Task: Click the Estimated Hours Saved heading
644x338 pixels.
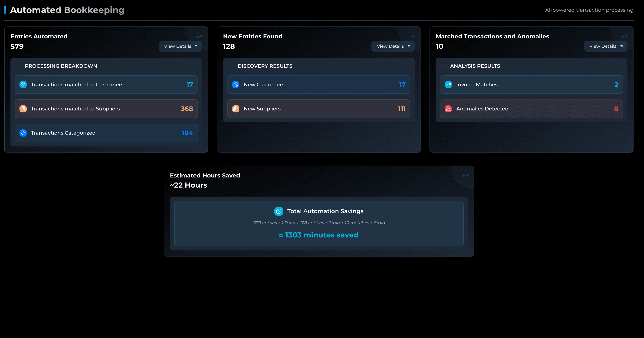Action: click(205, 175)
